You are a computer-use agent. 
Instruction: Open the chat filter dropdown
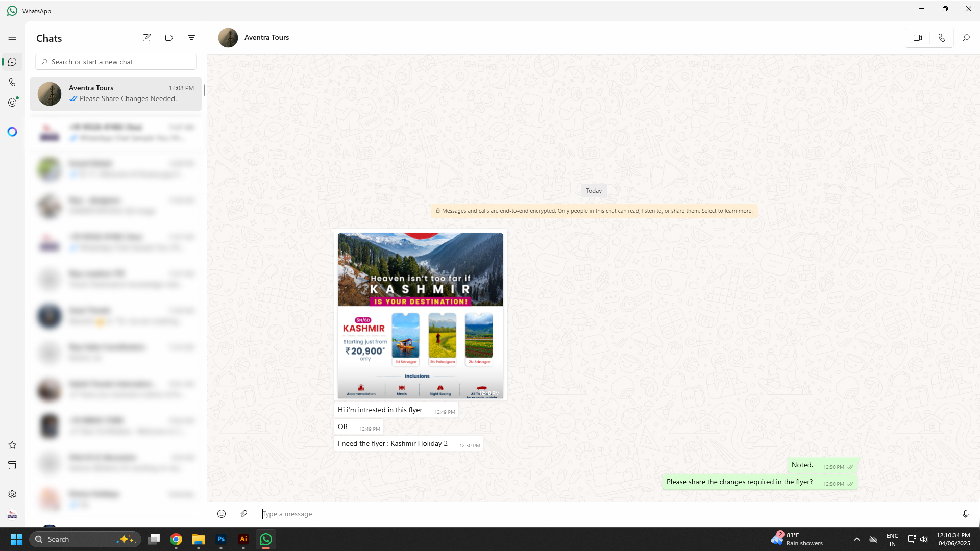(191, 38)
